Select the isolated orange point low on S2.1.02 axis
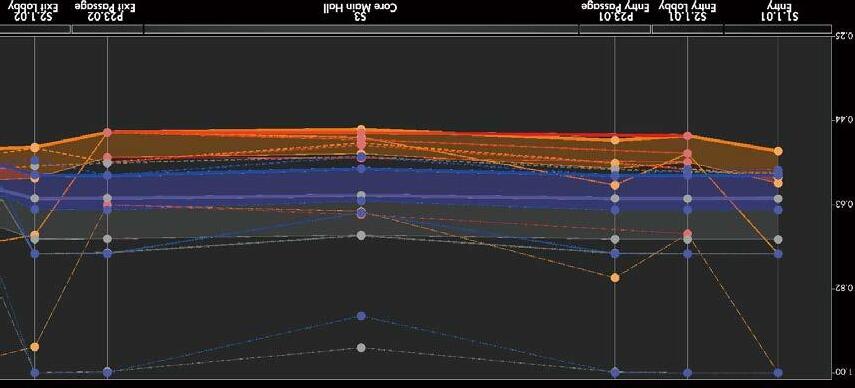Image resolution: width=855 pixels, height=388 pixels. click(x=35, y=347)
